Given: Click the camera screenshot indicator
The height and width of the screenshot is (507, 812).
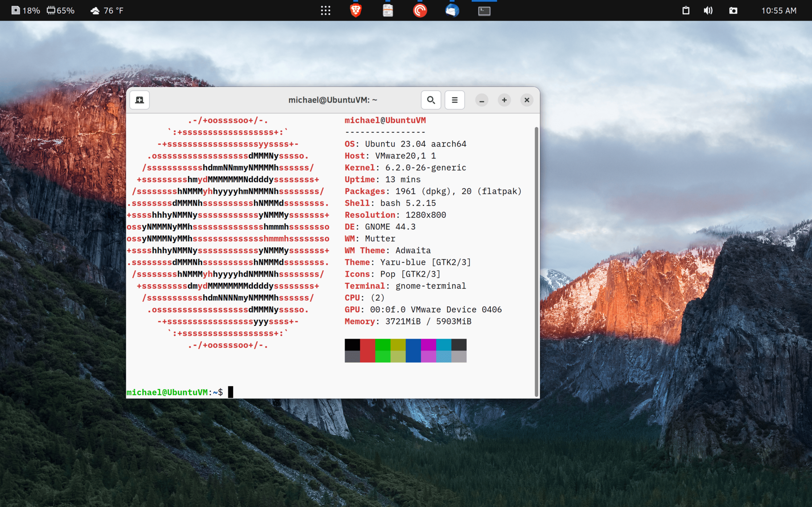Looking at the screenshot, I should point(733,11).
